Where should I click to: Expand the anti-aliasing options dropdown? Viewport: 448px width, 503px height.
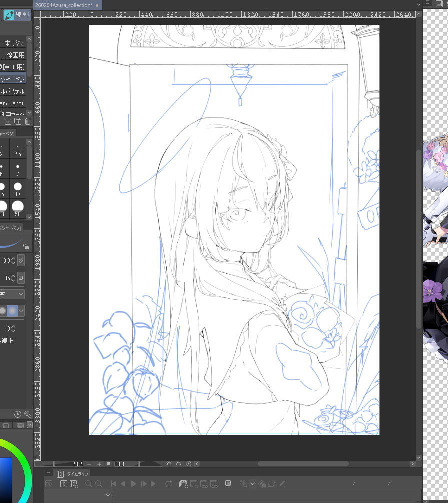coord(21,311)
